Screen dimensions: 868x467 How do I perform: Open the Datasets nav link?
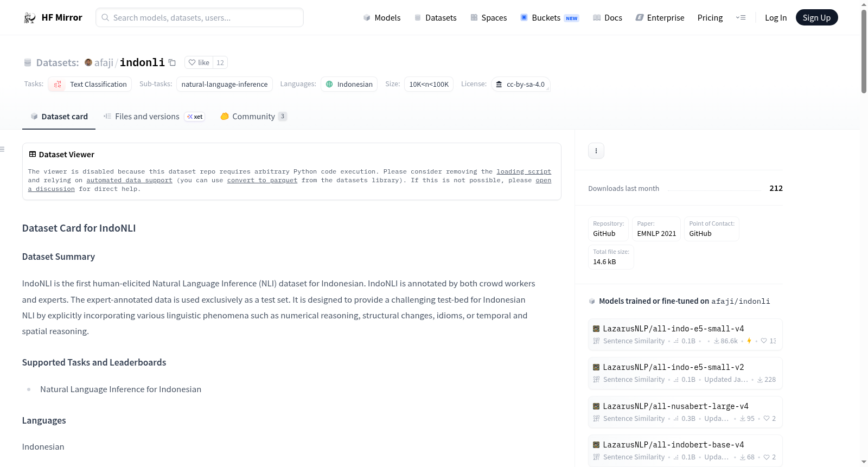435,18
